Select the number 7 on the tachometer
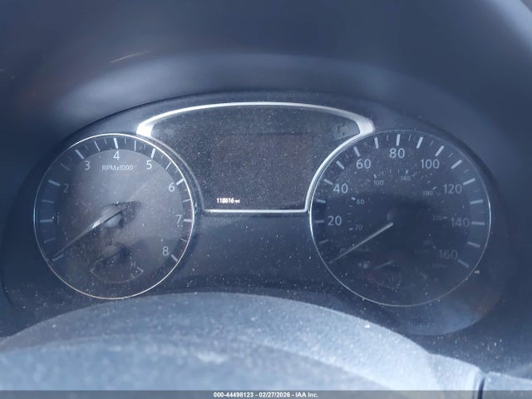The height and width of the screenshot is (399, 532). (x=179, y=219)
